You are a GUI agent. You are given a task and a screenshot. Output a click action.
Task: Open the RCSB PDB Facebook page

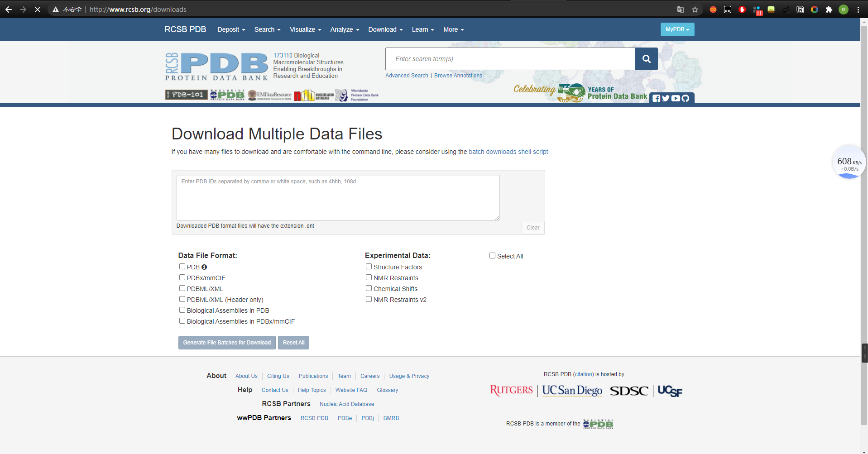(656, 98)
